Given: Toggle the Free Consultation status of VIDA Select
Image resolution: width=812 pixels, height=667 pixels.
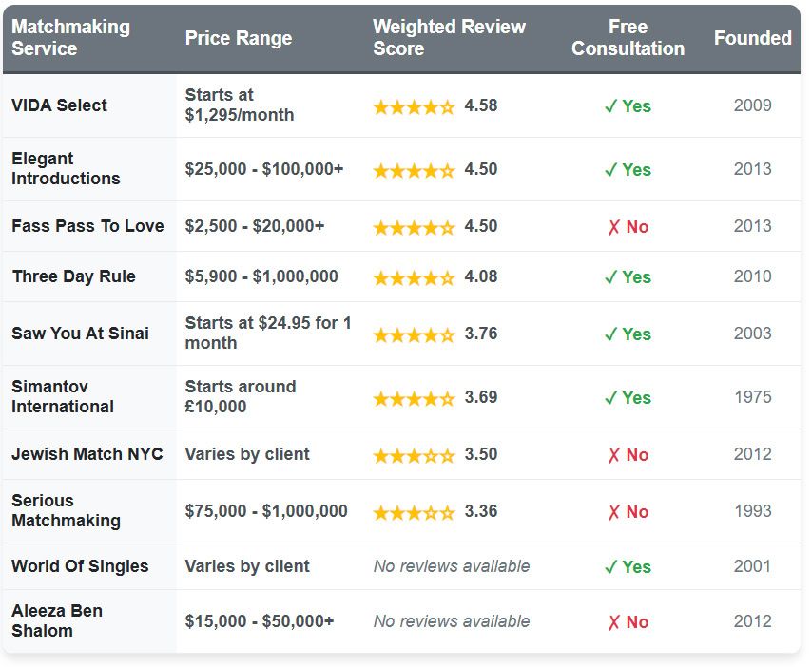Looking at the screenshot, I should click(628, 106).
